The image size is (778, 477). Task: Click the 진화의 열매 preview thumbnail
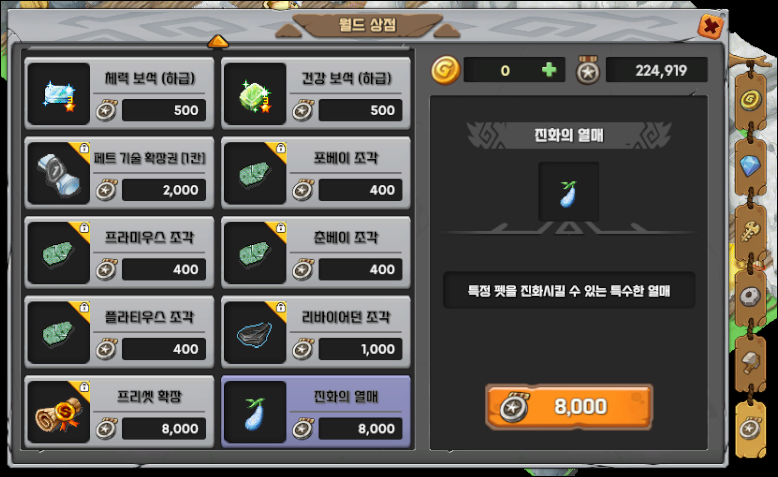tap(569, 192)
